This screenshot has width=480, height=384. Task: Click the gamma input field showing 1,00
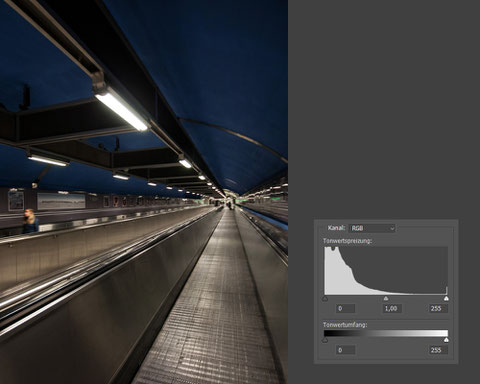coord(392,308)
